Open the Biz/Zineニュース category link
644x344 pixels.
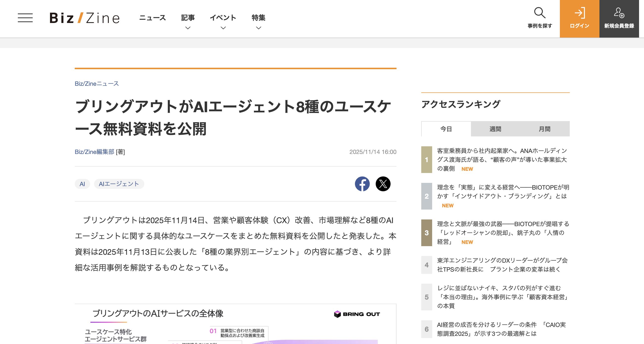coord(97,83)
